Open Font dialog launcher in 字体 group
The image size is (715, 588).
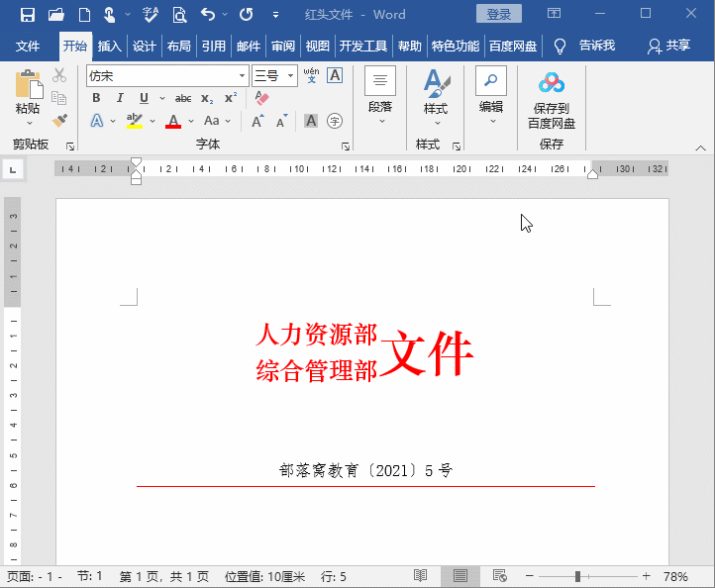346,147
